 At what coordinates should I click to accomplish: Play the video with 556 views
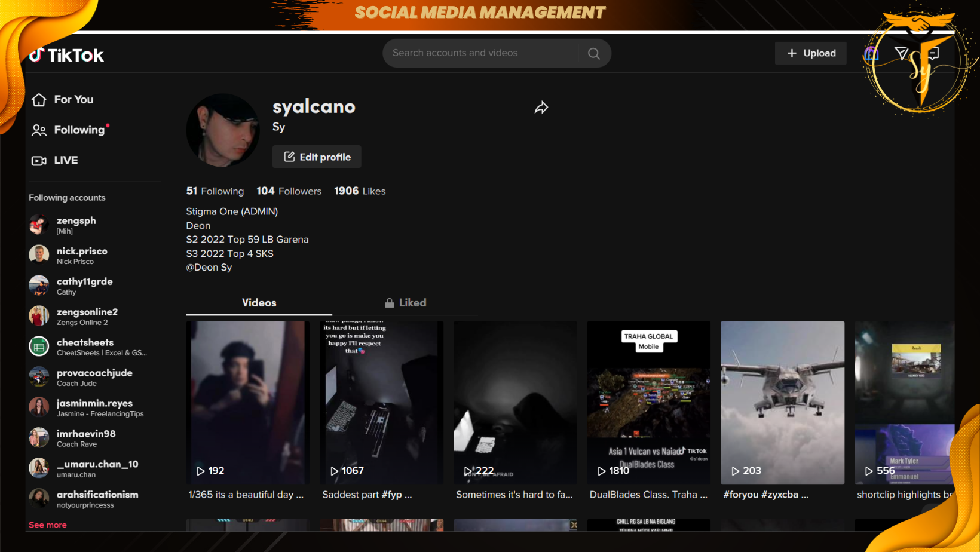pyautogui.click(x=905, y=403)
